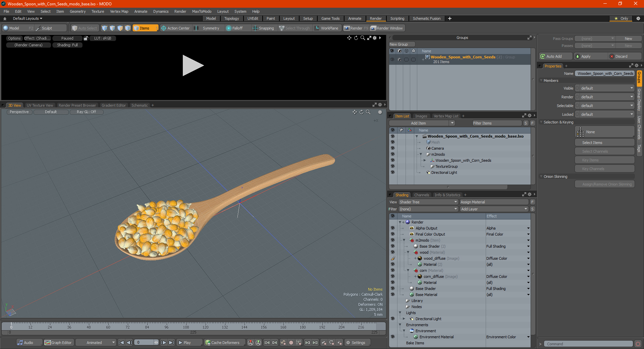Viewport: 644px width, 349px height.
Task: Click the lock icon in render preview
Action: tap(86, 38)
